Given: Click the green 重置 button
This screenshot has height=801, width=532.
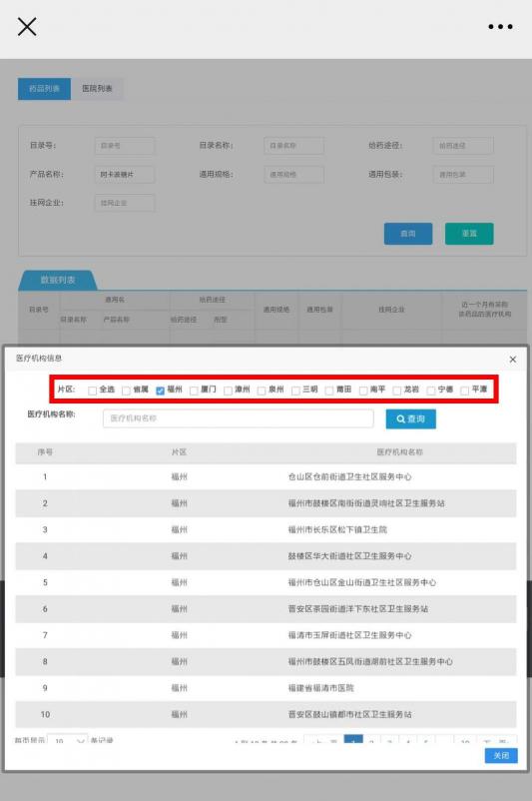Looking at the screenshot, I should click(469, 234).
